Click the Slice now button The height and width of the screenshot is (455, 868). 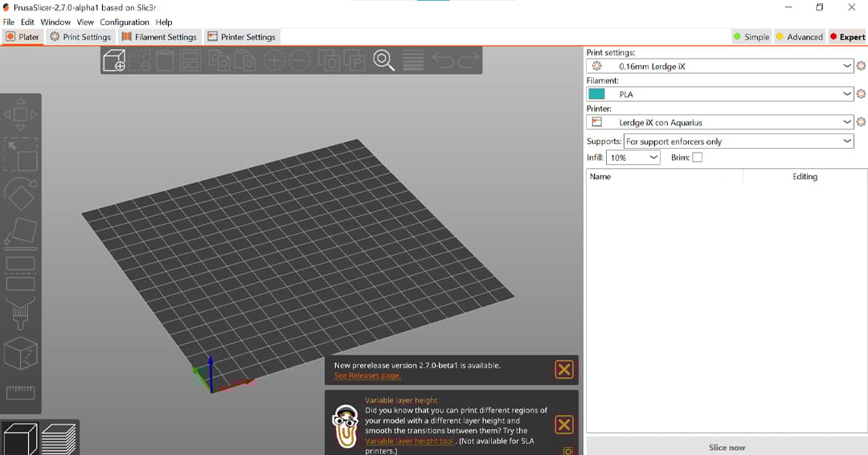(727, 447)
